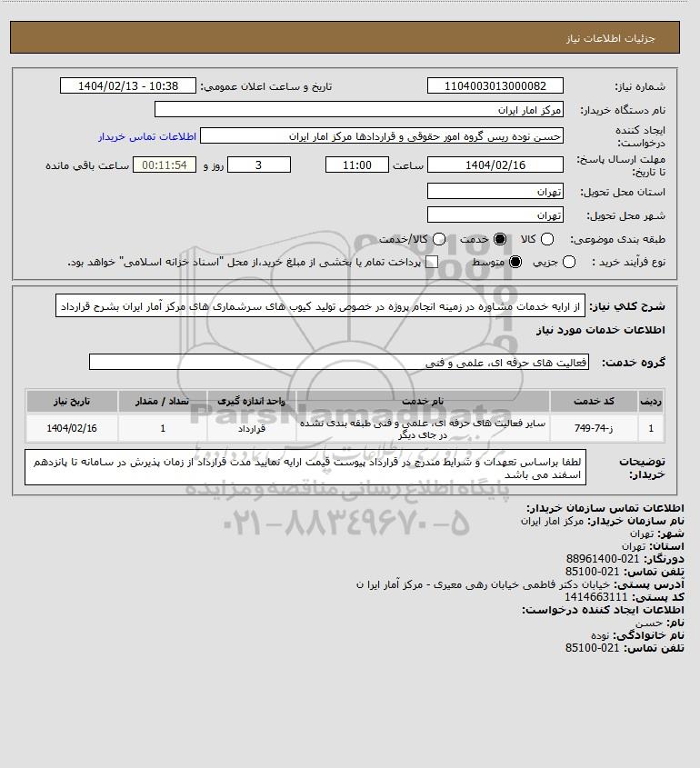Choose the متوسط purchase type radio

tap(515, 262)
